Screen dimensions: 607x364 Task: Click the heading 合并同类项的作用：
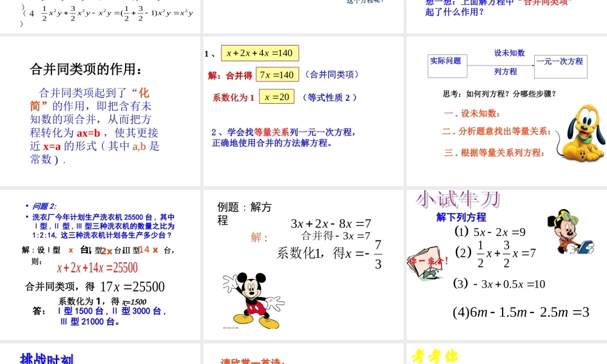point(86,69)
